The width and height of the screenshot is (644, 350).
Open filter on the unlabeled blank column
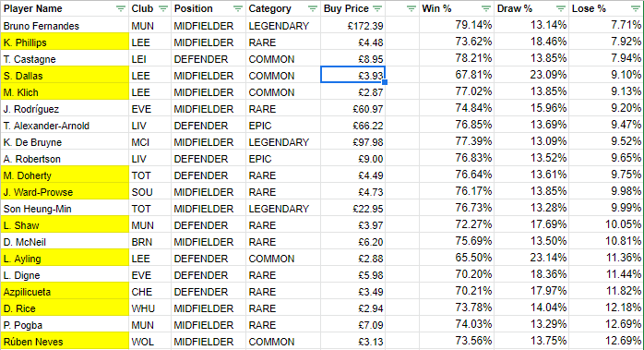coord(411,8)
